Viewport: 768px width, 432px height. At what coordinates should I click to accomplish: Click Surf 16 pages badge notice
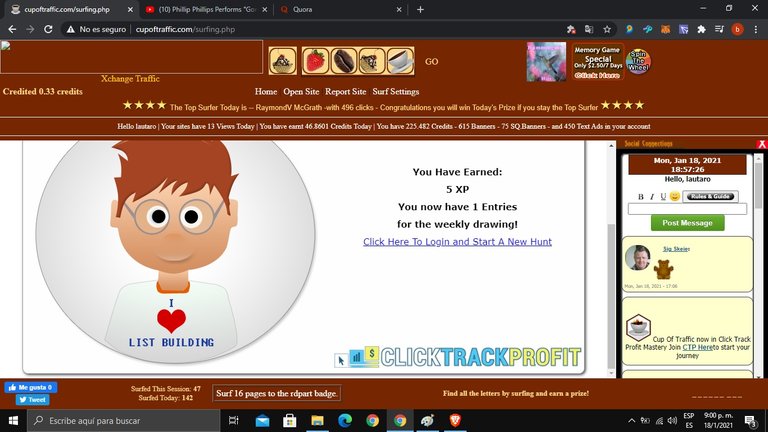(276, 393)
